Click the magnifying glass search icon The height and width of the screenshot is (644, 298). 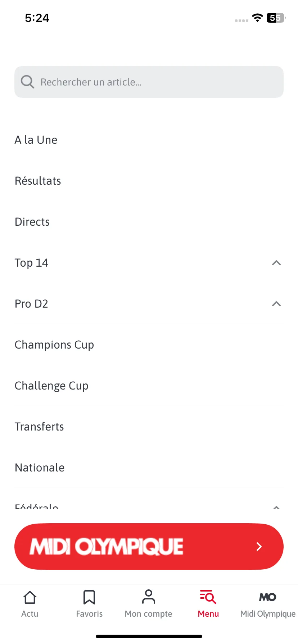click(x=27, y=82)
